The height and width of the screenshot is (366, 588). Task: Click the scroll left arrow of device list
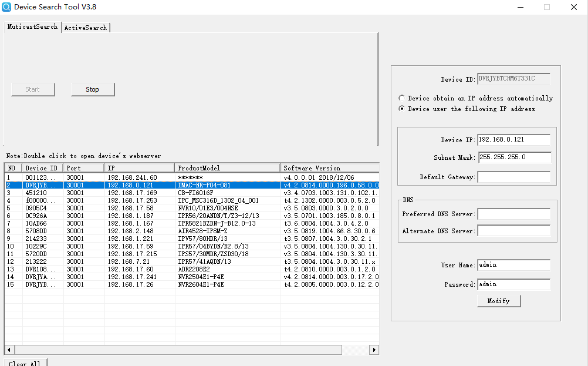[x=10, y=350]
